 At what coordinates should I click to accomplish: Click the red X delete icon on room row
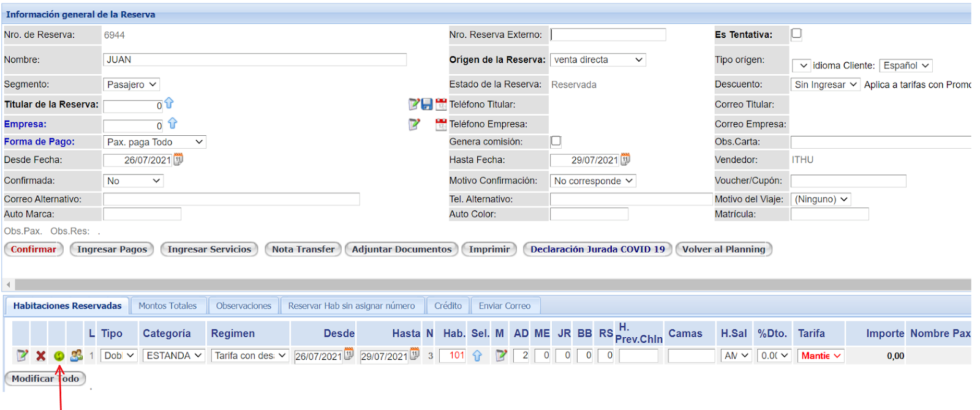click(40, 356)
